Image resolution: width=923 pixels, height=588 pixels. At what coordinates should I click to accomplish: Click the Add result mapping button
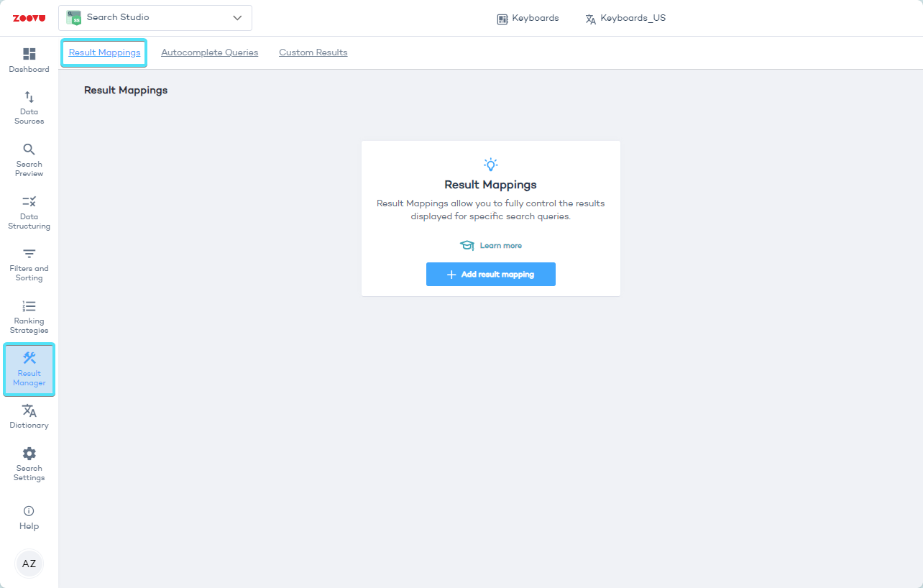point(490,275)
